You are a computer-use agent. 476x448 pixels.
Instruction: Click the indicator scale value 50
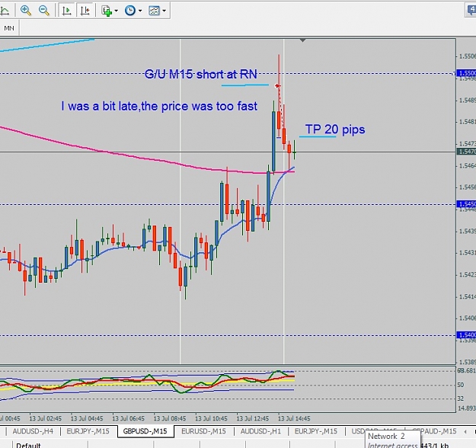click(x=461, y=385)
